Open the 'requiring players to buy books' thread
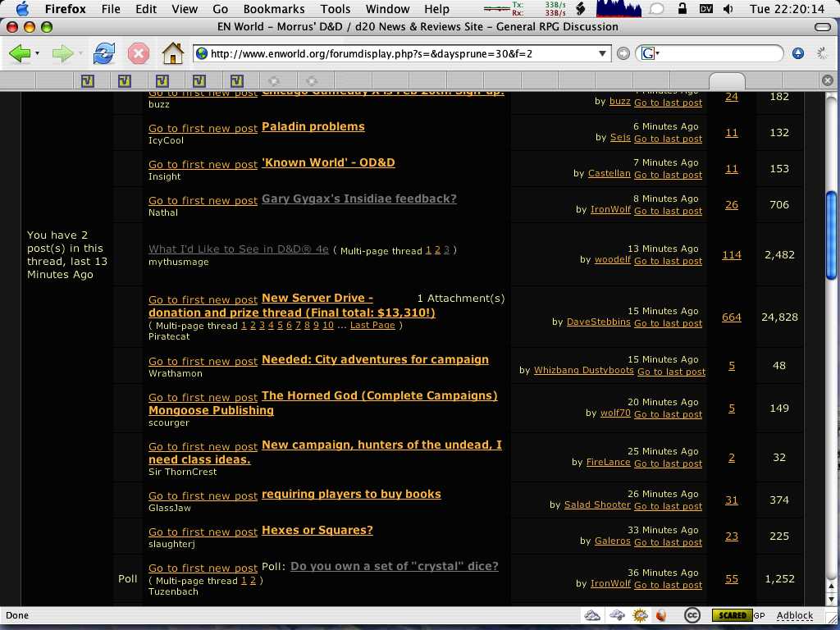This screenshot has width=840, height=630. [351, 494]
